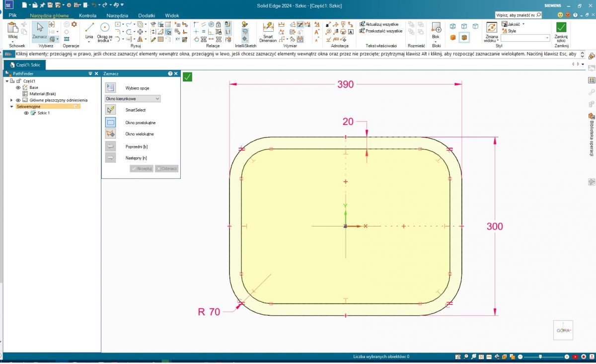The image size is (596, 364).
Task: Click the Odznacz button
Action: [166, 169]
